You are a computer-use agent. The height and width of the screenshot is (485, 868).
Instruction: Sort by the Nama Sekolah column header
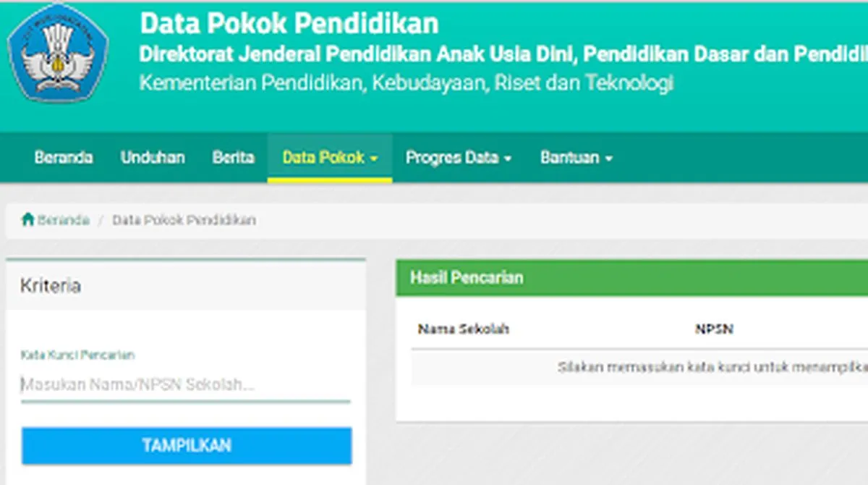coord(464,329)
